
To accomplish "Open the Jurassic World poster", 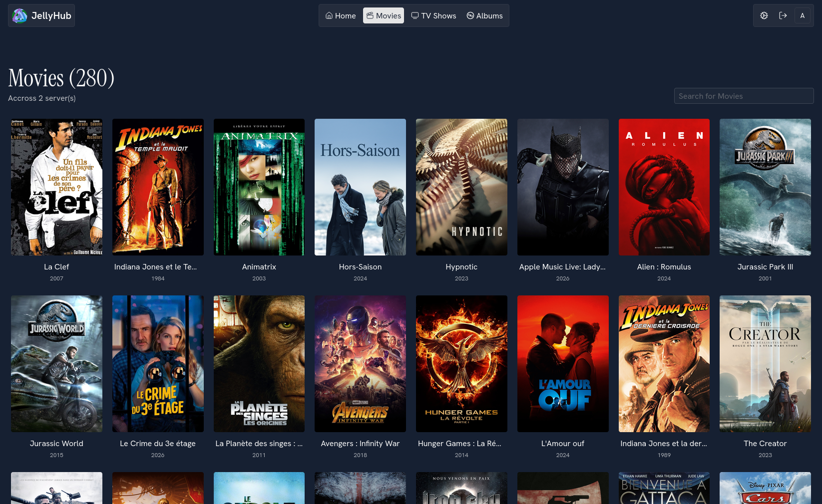I will pos(56,364).
